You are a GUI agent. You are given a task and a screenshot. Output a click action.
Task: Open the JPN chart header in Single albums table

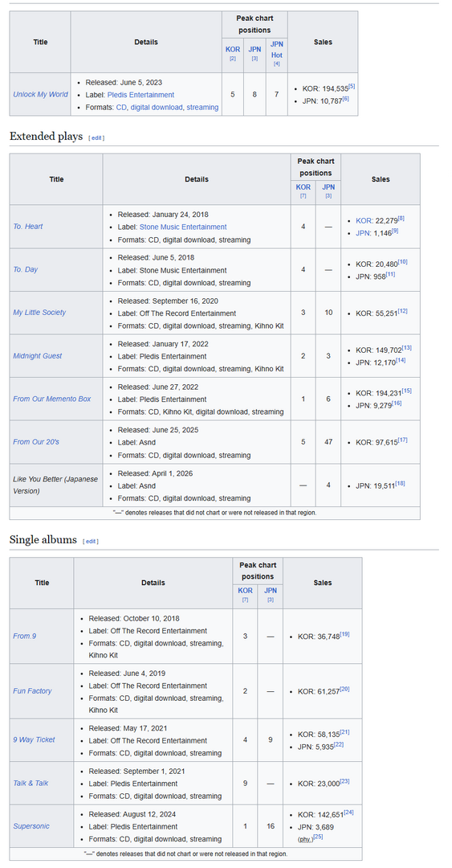click(x=271, y=591)
